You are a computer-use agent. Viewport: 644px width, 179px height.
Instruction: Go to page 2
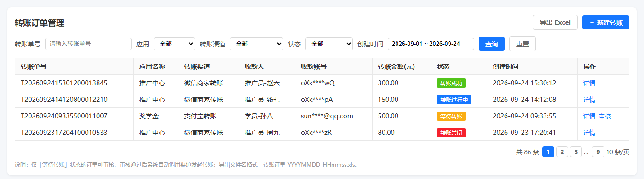562,152
